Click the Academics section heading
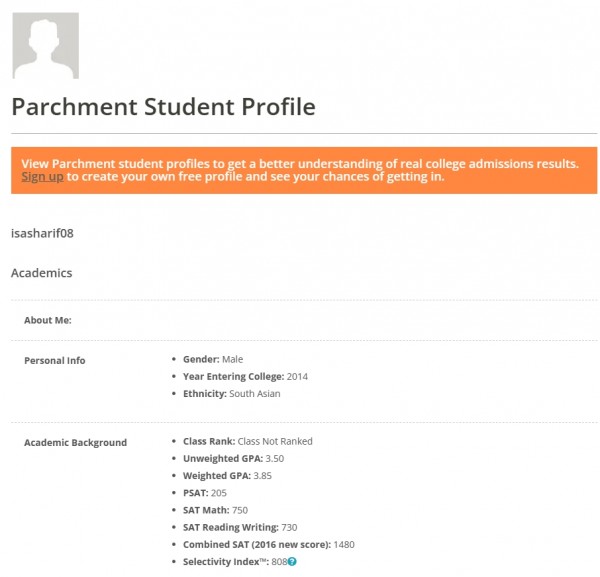Screen dimensions: 600x577 pos(41,273)
